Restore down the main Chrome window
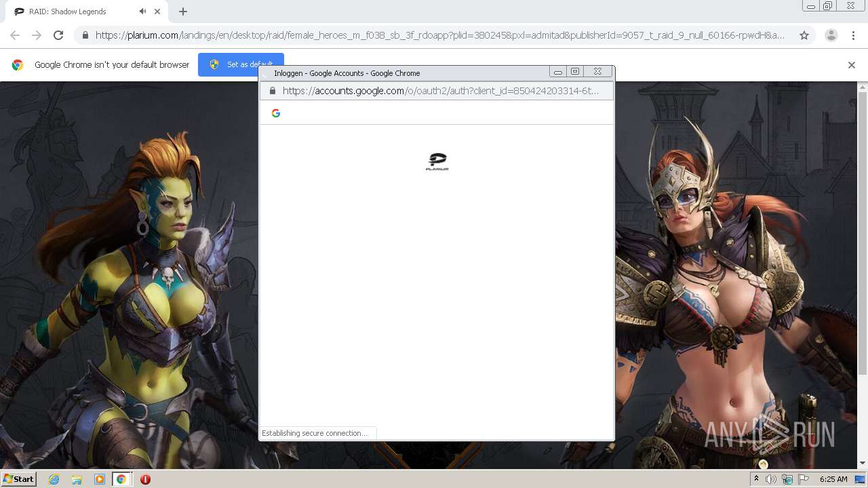The width and height of the screenshot is (868, 488). pyautogui.click(x=827, y=6)
